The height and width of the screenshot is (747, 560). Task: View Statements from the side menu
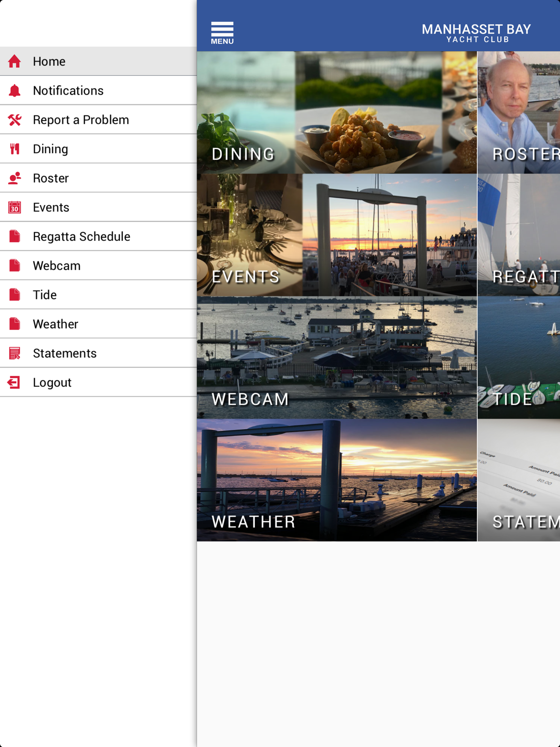(x=98, y=353)
